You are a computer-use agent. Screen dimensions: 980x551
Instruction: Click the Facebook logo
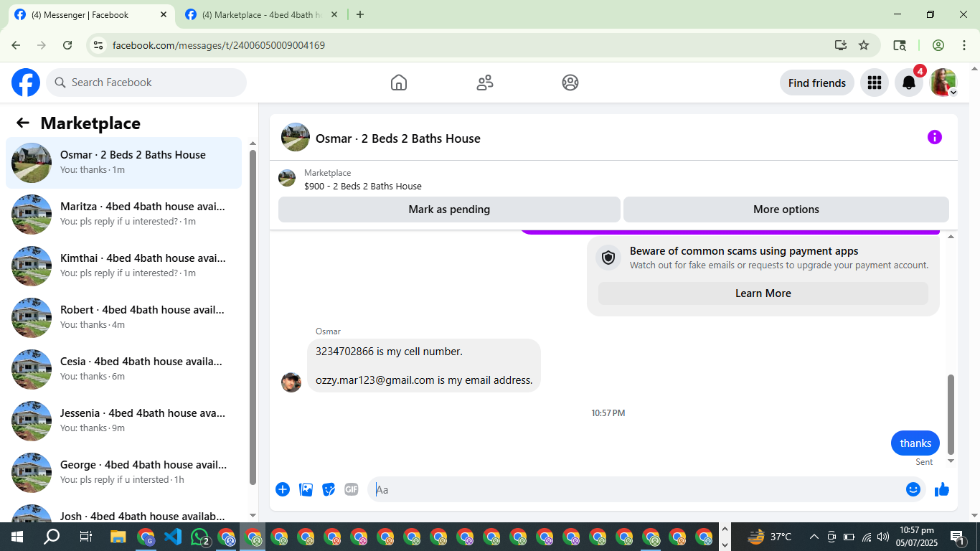[26, 83]
